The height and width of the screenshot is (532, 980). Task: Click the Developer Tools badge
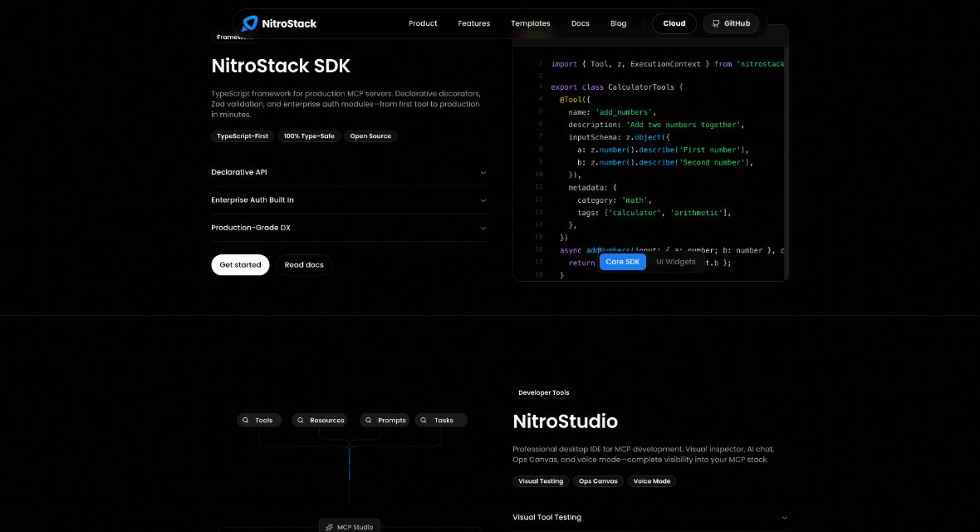click(544, 392)
